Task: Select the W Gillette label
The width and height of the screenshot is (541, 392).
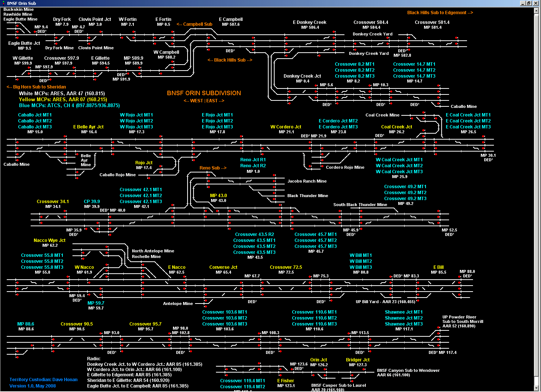Action: (23, 58)
